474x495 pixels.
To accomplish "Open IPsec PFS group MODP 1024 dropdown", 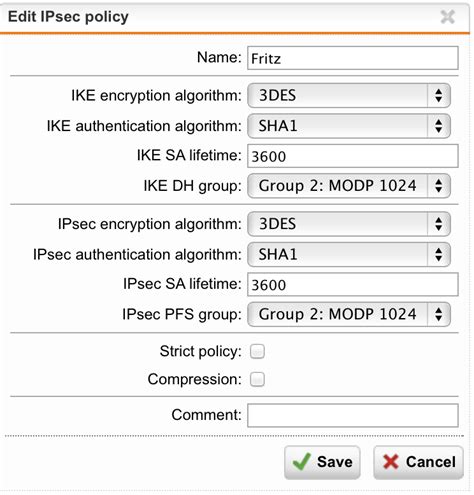I will click(x=349, y=314).
